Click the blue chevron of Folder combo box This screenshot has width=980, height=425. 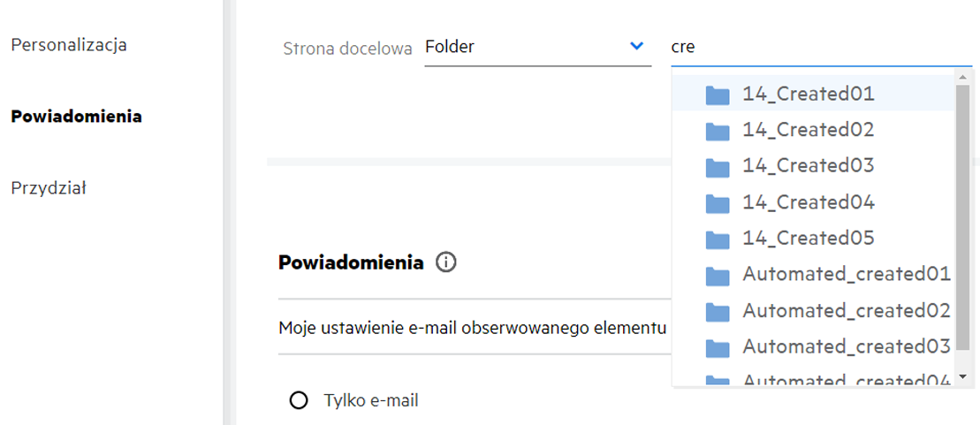pos(636,47)
